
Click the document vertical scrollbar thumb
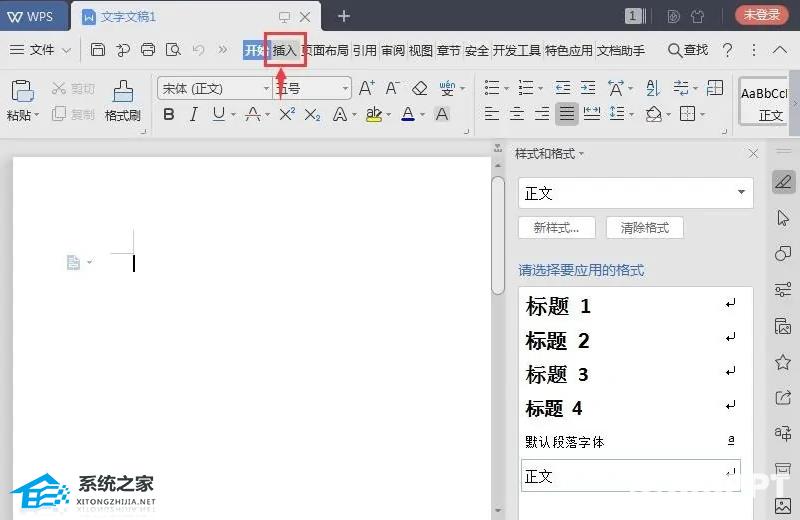tap(498, 235)
